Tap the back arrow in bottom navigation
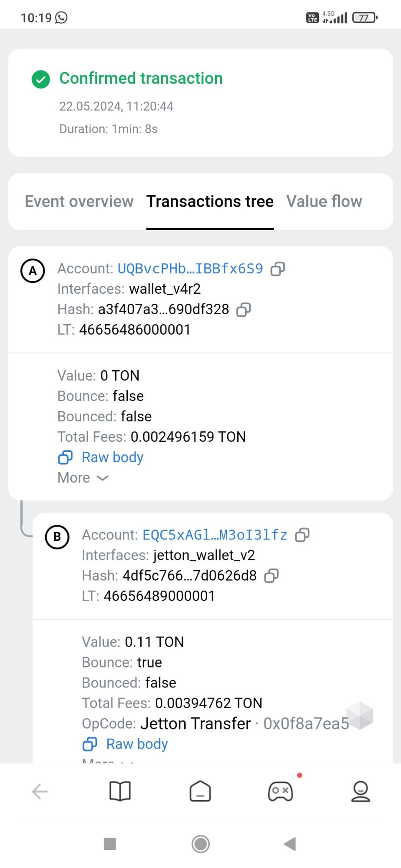Image resolution: width=401 pixels, height=868 pixels. click(40, 791)
